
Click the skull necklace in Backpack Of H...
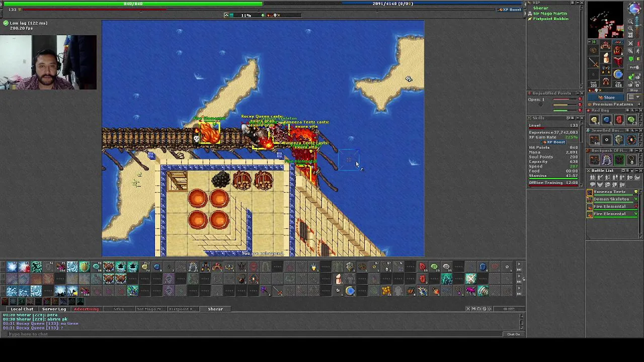(631, 159)
